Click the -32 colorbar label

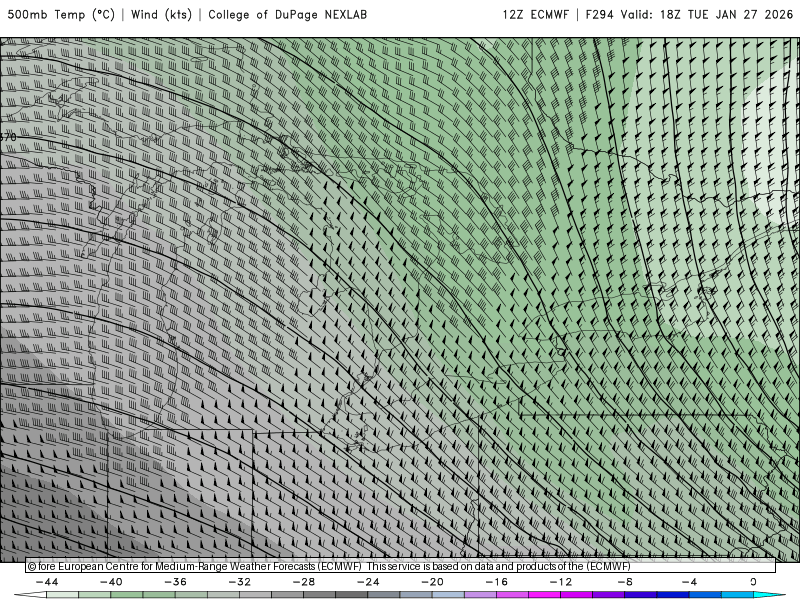[x=240, y=582]
